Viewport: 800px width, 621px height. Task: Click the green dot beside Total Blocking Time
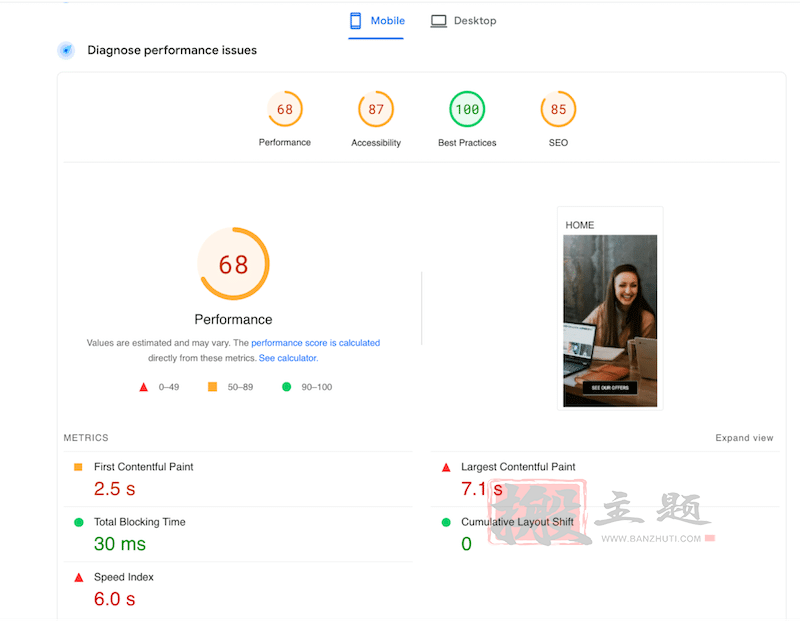79,522
